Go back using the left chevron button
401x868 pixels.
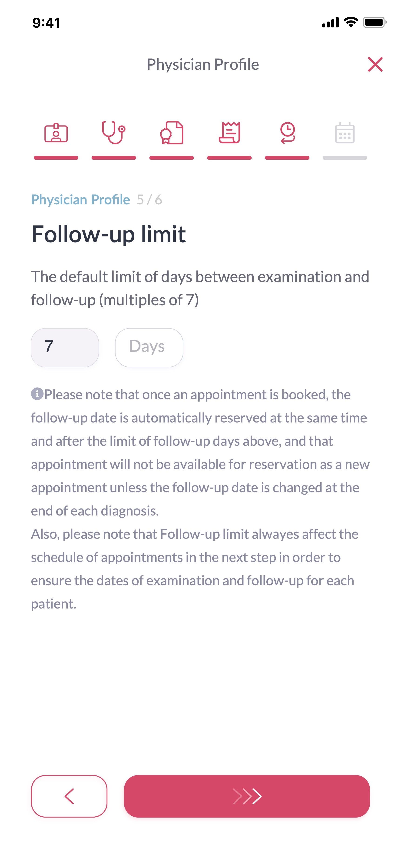coord(69,796)
